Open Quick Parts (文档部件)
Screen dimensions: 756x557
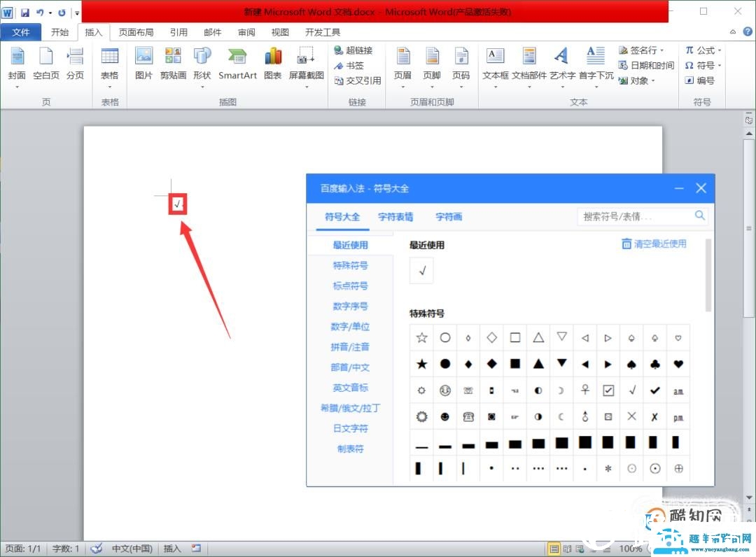tap(529, 67)
